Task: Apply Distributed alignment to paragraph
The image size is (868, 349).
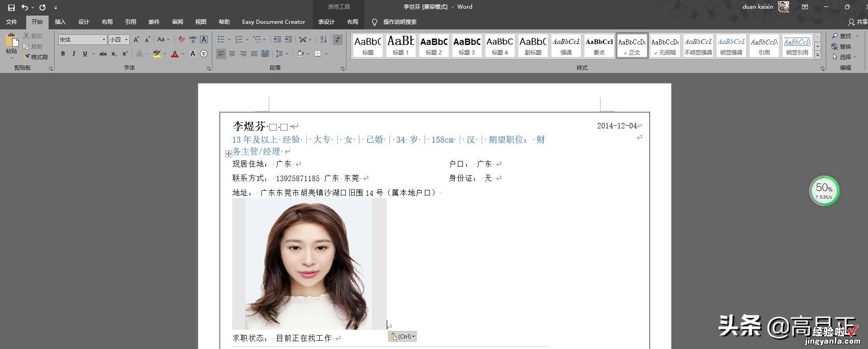Action: [x=265, y=54]
